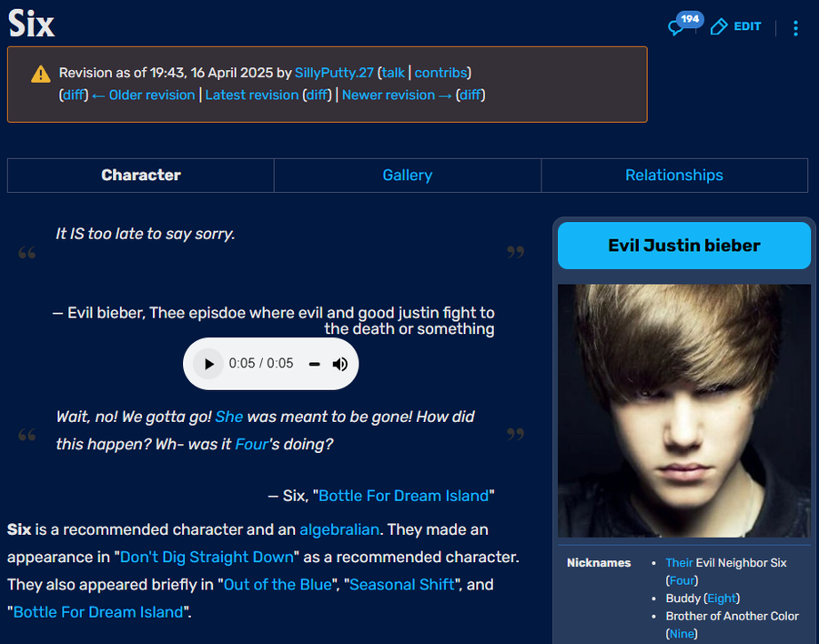Click the Nicknames label in infobox

tap(599, 562)
